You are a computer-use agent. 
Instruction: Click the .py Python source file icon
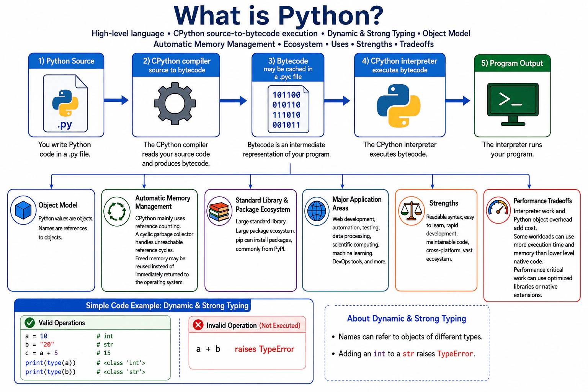(x=65, y=103)
